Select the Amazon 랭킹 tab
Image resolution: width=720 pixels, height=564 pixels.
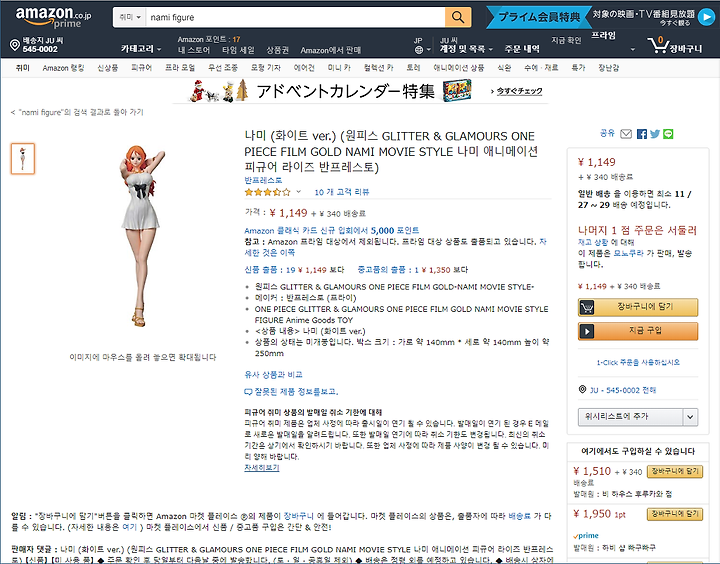pos(63,68)
